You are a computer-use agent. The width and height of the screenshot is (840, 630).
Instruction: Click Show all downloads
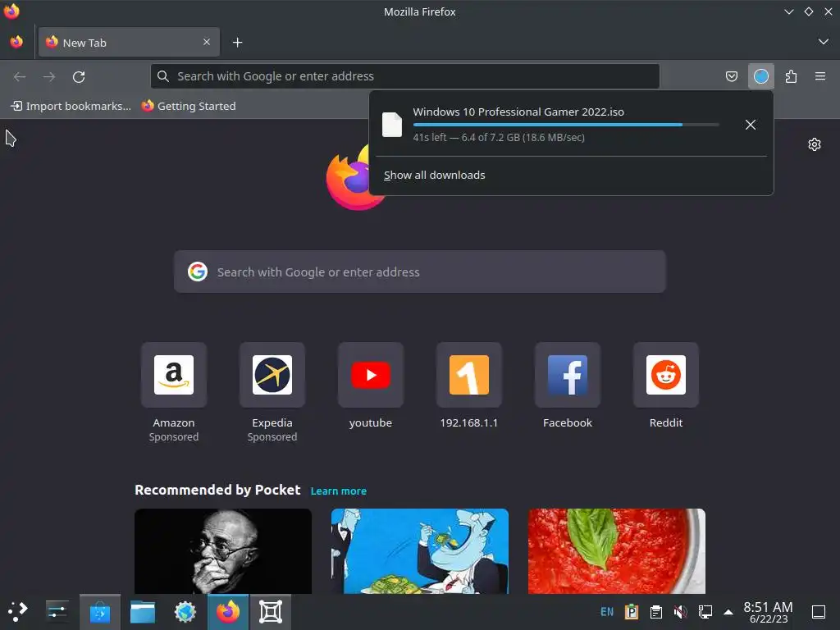pos(435,176)
